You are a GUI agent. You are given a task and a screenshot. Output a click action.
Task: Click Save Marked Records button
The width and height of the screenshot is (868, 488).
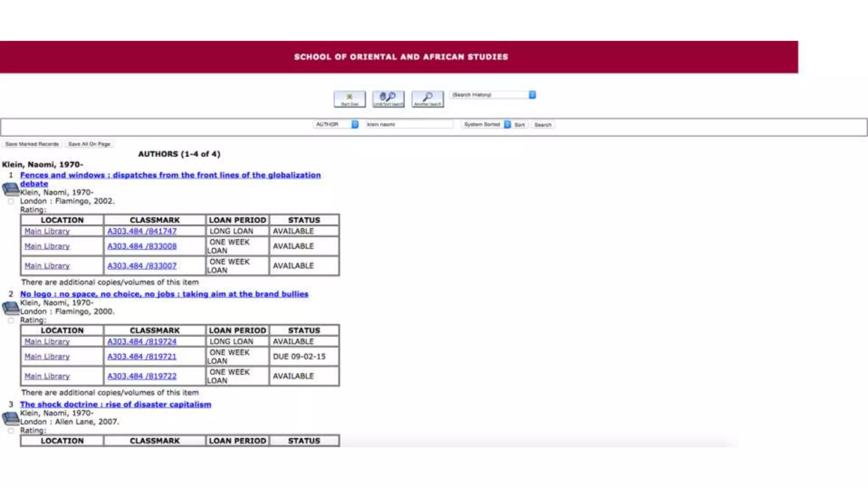pos(32,144)
